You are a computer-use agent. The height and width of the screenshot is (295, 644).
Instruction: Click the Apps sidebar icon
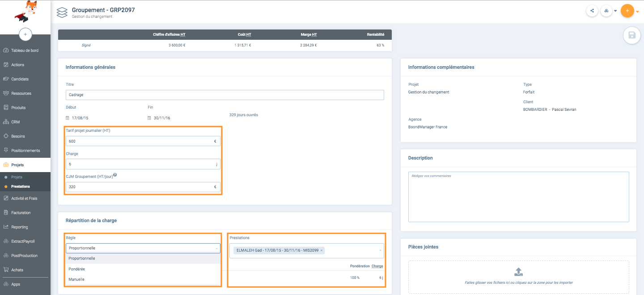pos(6,284)
